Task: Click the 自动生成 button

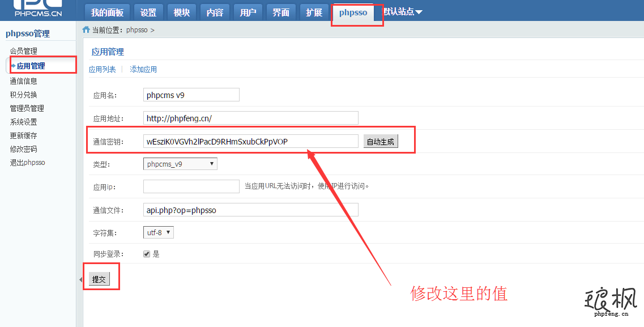Action: pyautogui.click(x=381, y=142)
